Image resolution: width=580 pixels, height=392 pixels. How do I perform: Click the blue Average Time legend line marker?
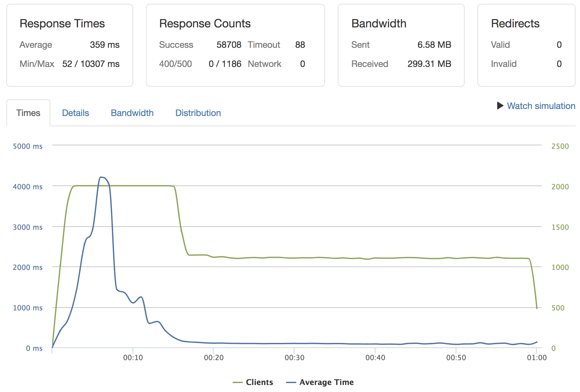(291, 382)
